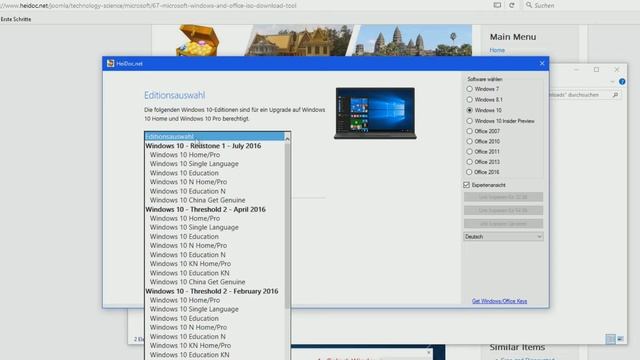Click the Angkor Wat banner photo
The image size is (640, 360).
point(412,40)
